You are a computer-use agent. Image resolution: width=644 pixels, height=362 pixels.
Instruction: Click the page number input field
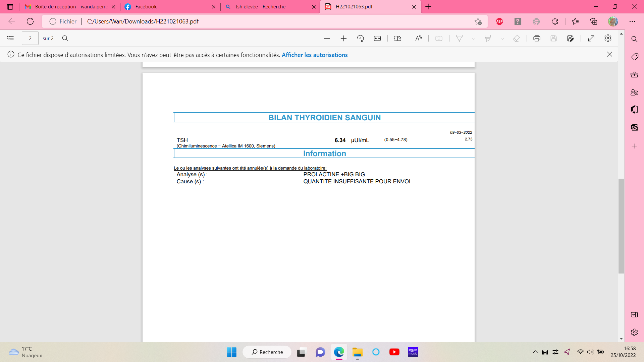30,39
